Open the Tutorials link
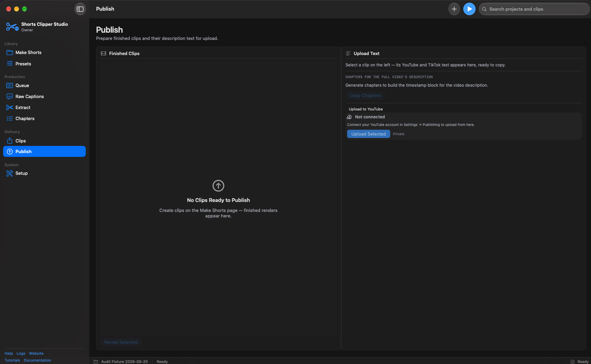 (12, 360)
